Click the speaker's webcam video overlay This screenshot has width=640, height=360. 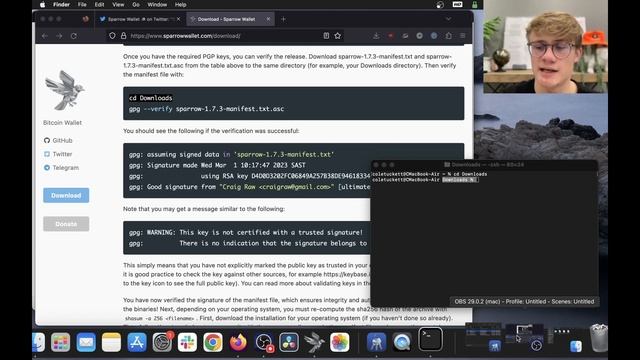pos(545,47)
